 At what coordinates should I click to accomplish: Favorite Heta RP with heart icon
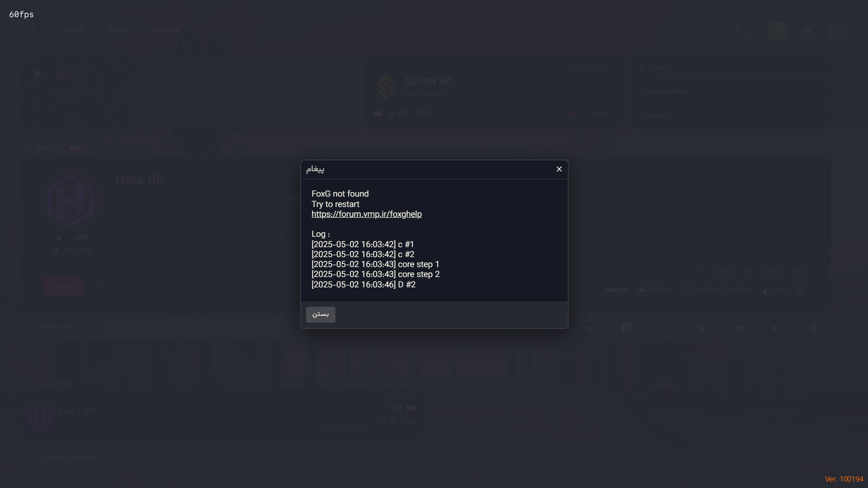pyautogui.click(x=99, y=286)
